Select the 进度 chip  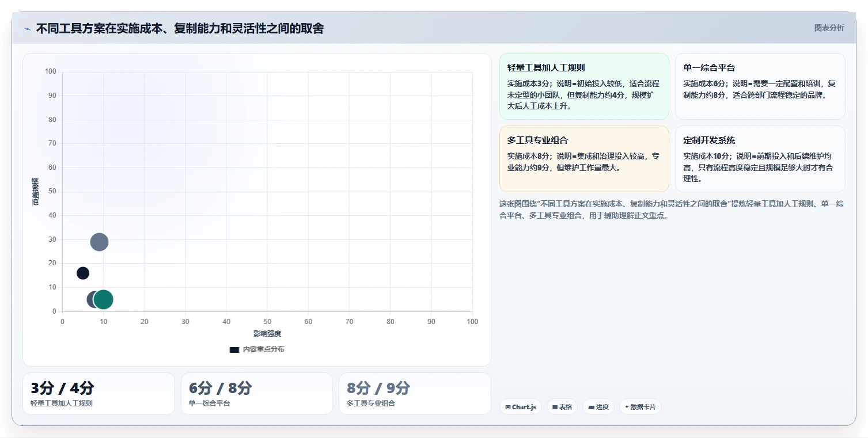[598, 407]
